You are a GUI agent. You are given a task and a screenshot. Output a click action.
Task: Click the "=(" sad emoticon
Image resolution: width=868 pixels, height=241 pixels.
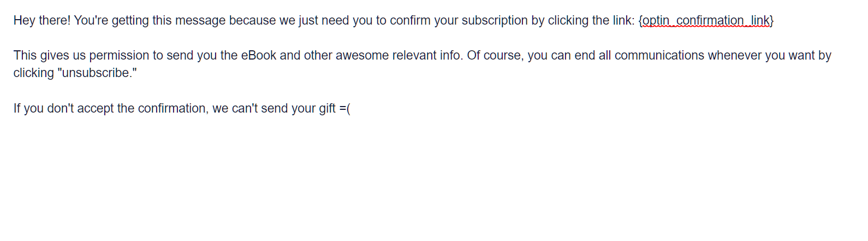tap(344, 109)
